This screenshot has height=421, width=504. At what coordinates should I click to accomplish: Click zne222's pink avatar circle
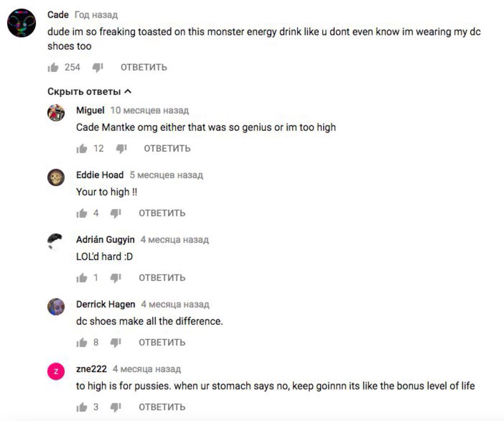coord(56,371)
